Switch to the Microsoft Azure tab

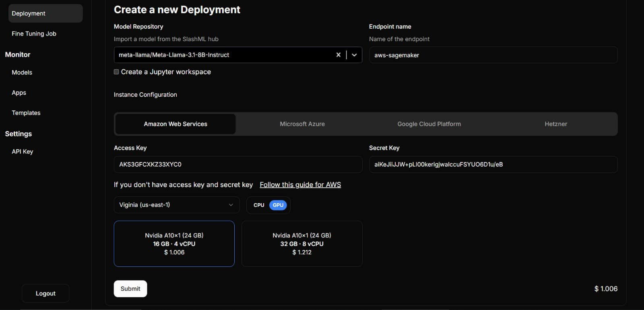[302, 124]
